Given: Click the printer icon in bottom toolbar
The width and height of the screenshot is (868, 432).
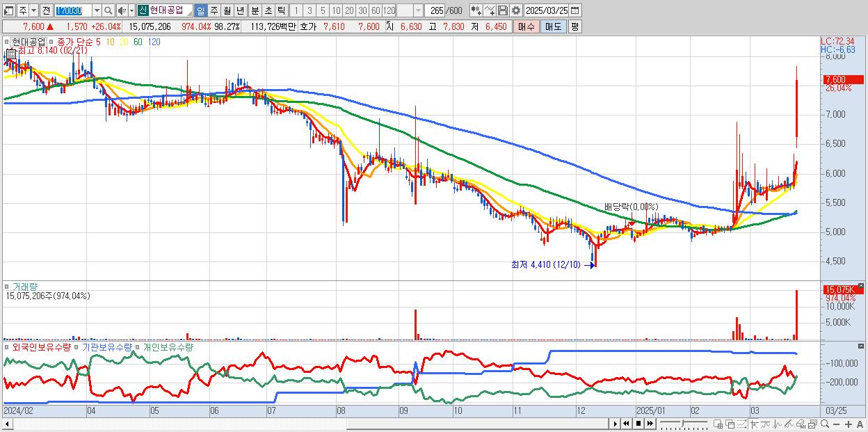Looking at the screenshot, I should coord(801,424).
